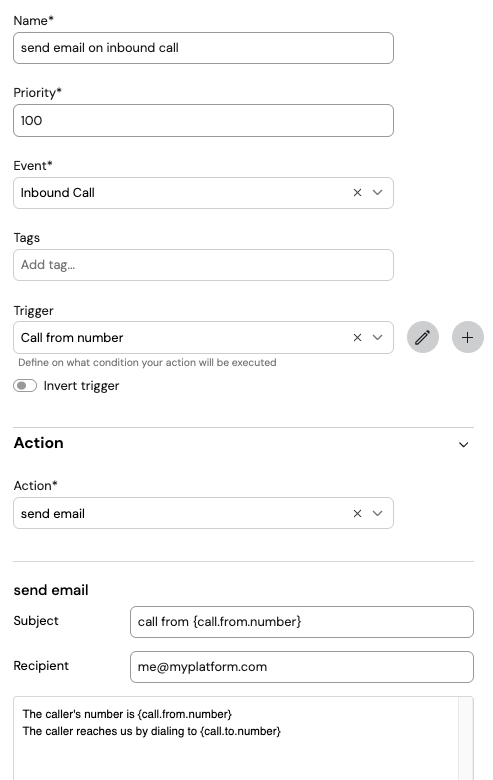Clear the Inbound Call event selection
The image size is (493, 780).
click(x=357, y=193)
